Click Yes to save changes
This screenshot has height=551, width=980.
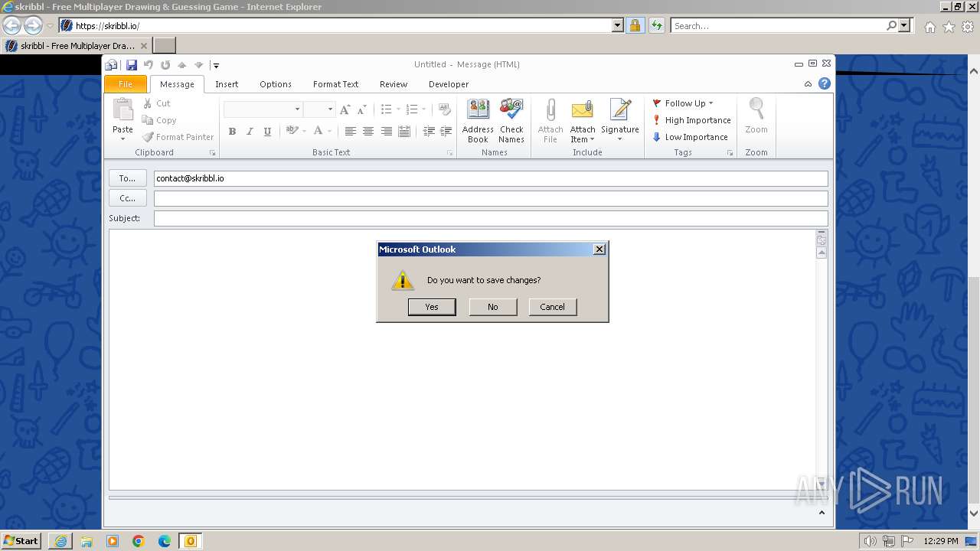click(432, 307)
